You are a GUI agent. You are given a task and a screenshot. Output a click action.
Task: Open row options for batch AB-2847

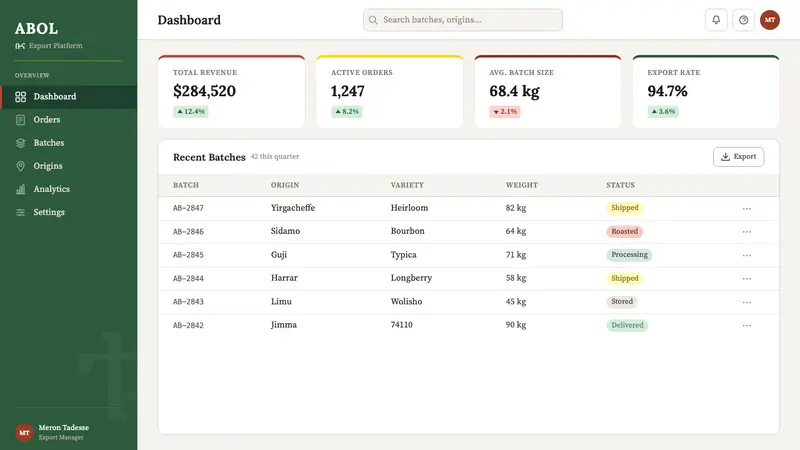[746, 209]
